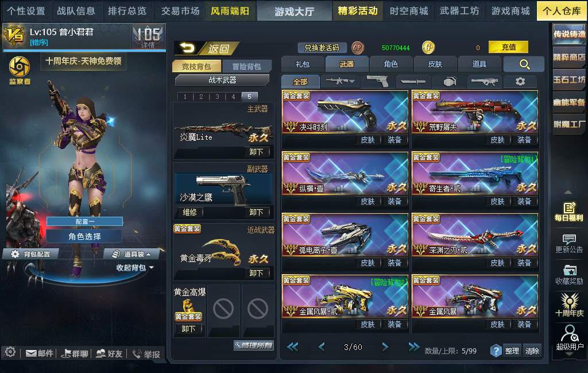Switch to the 冒险背包 backpack toggle
Screen dimensions: 588x373
pos(246,67)
